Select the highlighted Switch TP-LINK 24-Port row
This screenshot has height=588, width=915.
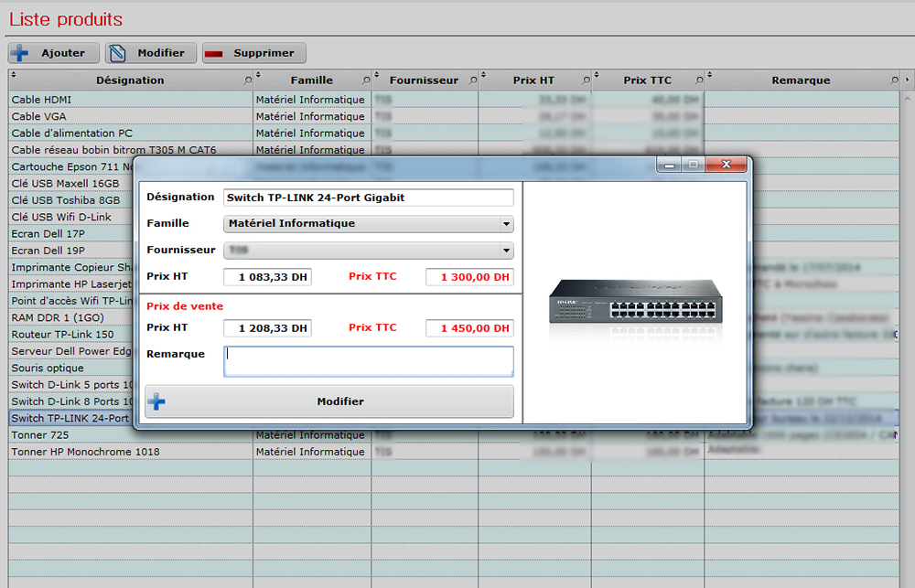tap(71, 418)
